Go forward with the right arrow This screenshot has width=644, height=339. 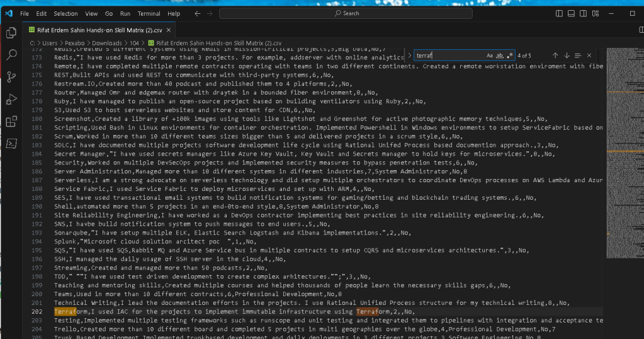(210, 14)
